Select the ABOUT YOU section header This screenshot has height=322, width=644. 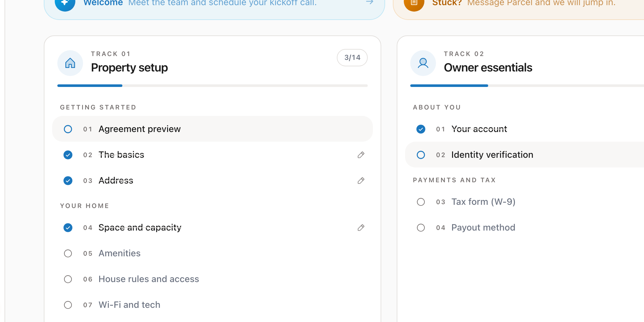[x=437, y=107]
